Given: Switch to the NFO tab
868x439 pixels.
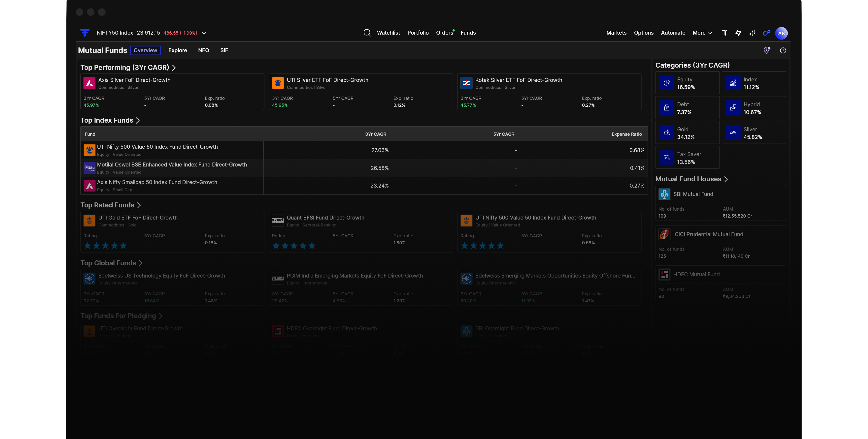Looking at the screenshot, I should (x=204, y=50).
